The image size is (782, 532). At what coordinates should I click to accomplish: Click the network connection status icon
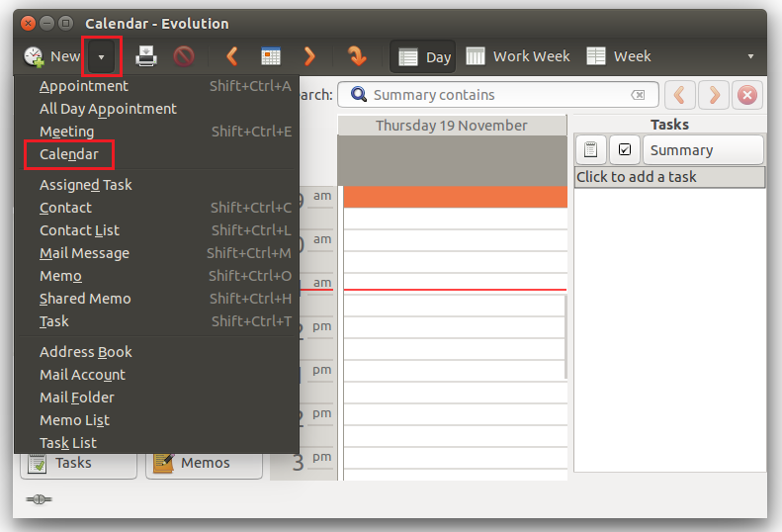pos(39,499)
